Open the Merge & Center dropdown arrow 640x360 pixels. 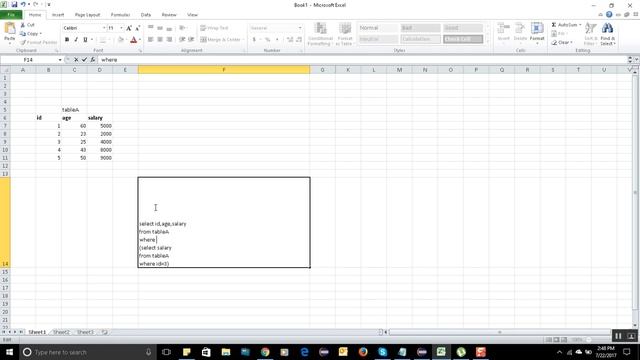[243, 40]
